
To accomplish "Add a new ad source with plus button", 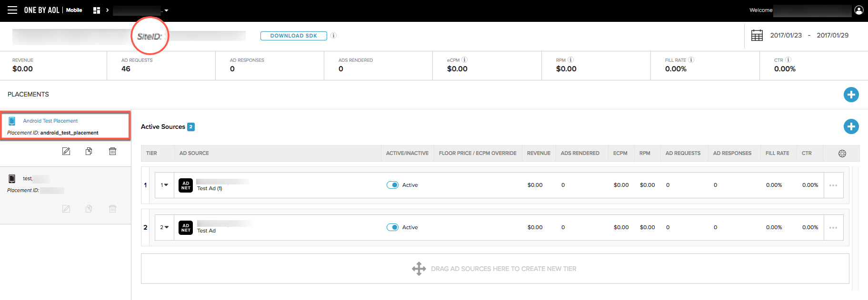I will pos(851,126).
